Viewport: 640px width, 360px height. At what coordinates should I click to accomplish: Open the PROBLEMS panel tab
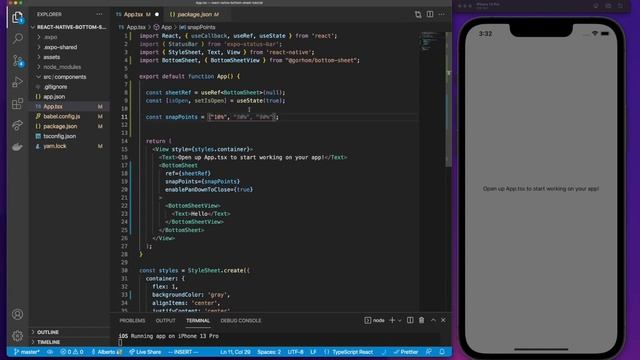pyautogui.click(x=132, y=320)
